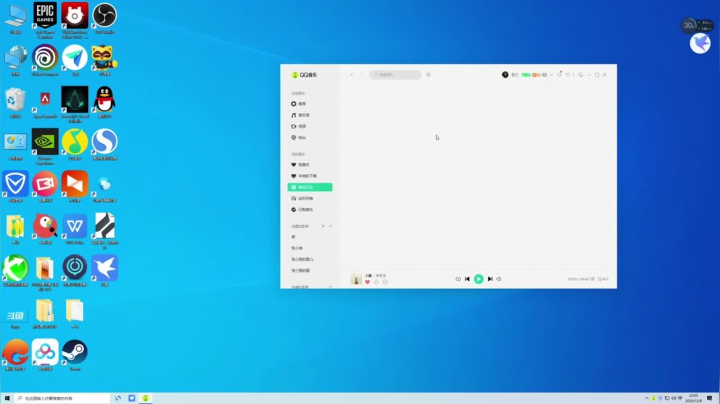720x404 pixels.
Task: Open the Recommend page with ring icon in QQ Music sidebar
Action: (299, 104)
